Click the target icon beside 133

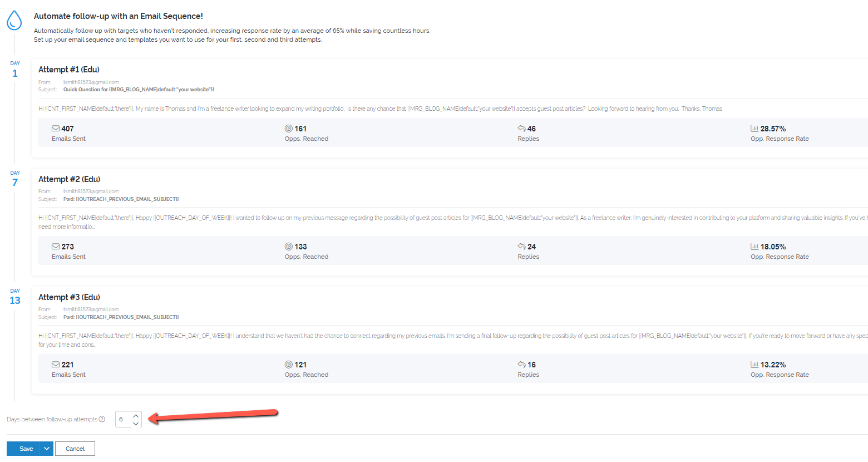coord(289,247)
